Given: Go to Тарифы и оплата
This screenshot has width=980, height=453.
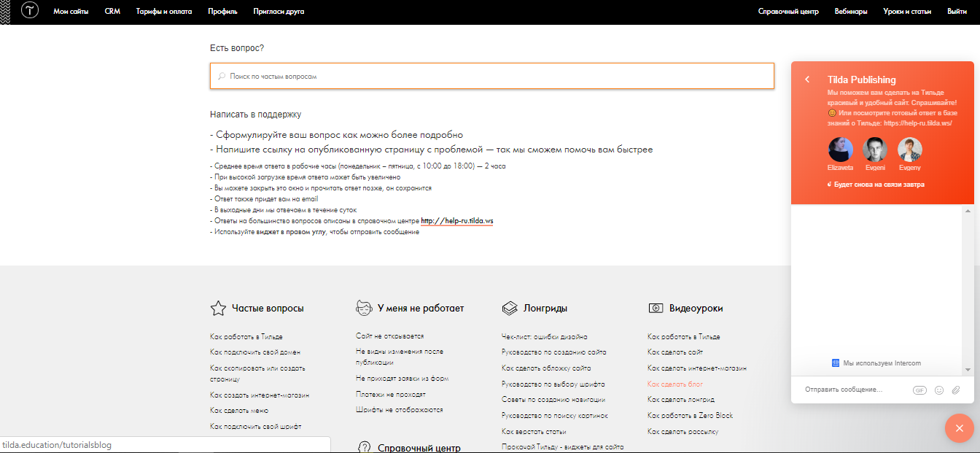Looking at the screenshot, I should click(164, 12).
